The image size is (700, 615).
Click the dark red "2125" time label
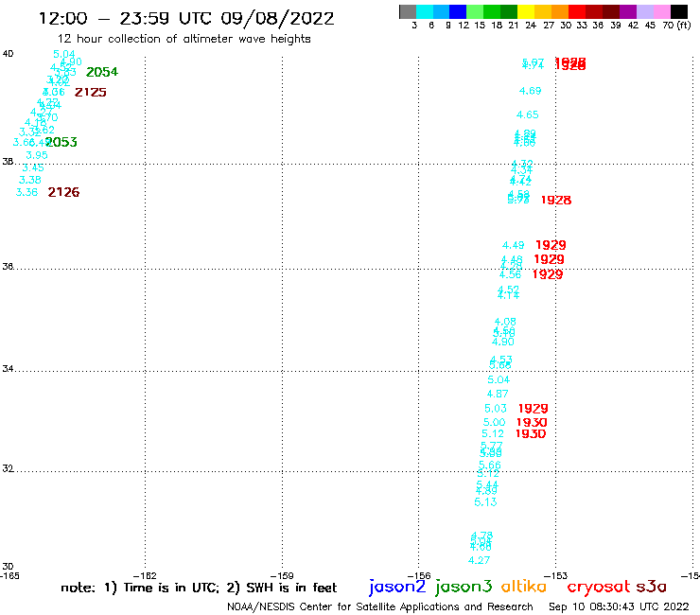point(90,93)
